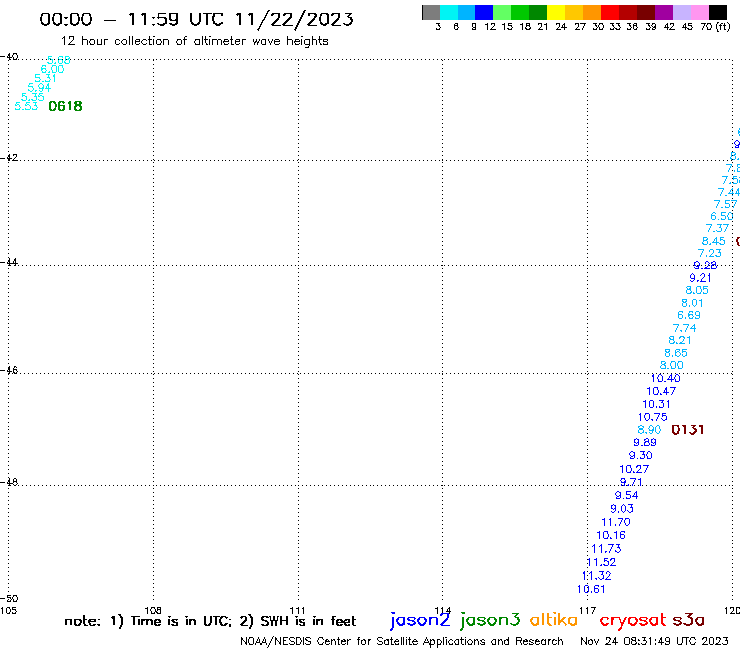740x650 pixels.
Task: Click the Nov 24 08:31:49 UTC 2023 timestamp
Action: coord(654,641)
